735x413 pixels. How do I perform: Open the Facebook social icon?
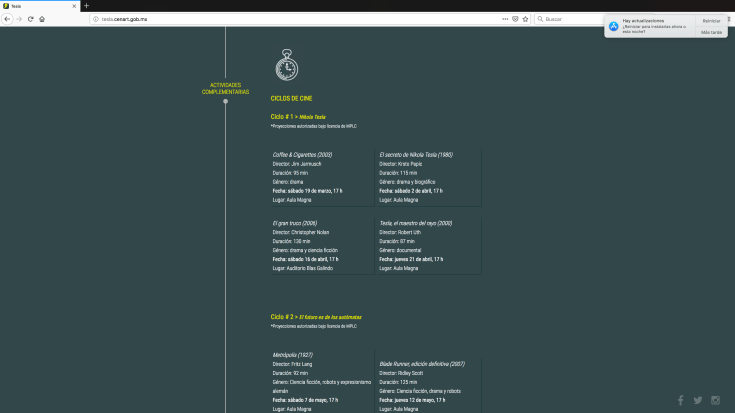[681, 400]
